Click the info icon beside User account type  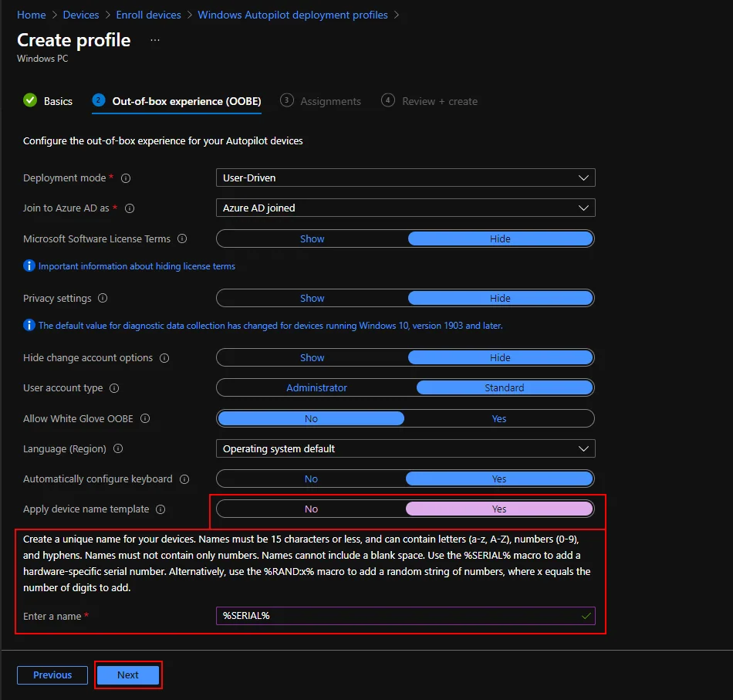click(114, 388)
